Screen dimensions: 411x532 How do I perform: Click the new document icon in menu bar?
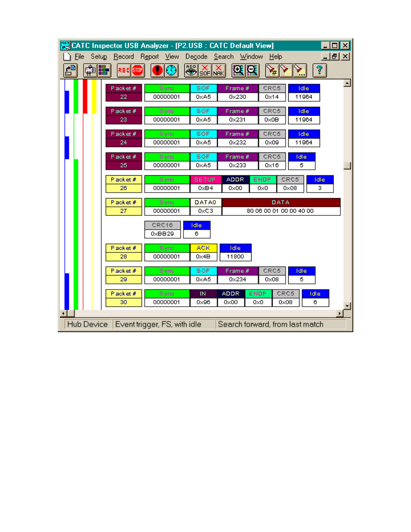coord(67,56)
